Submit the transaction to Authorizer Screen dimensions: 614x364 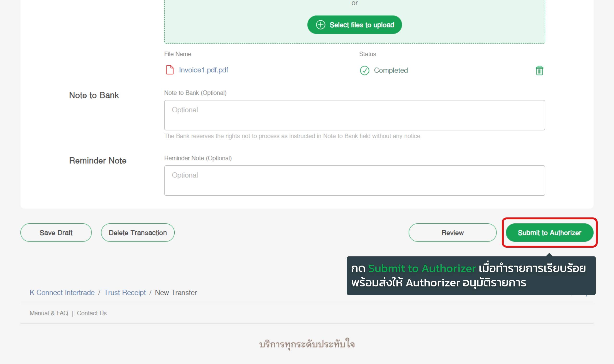coord(549,233)
